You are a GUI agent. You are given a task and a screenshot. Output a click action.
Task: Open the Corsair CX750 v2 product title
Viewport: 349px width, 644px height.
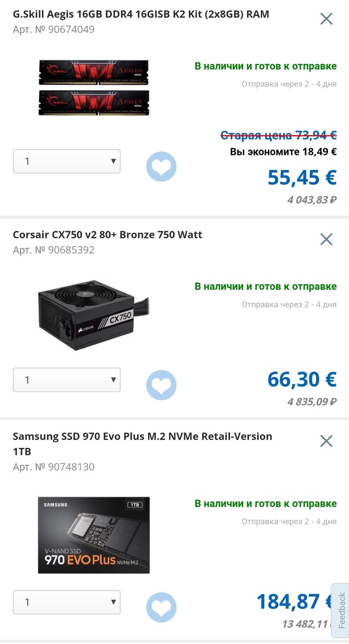pos(107,235)
